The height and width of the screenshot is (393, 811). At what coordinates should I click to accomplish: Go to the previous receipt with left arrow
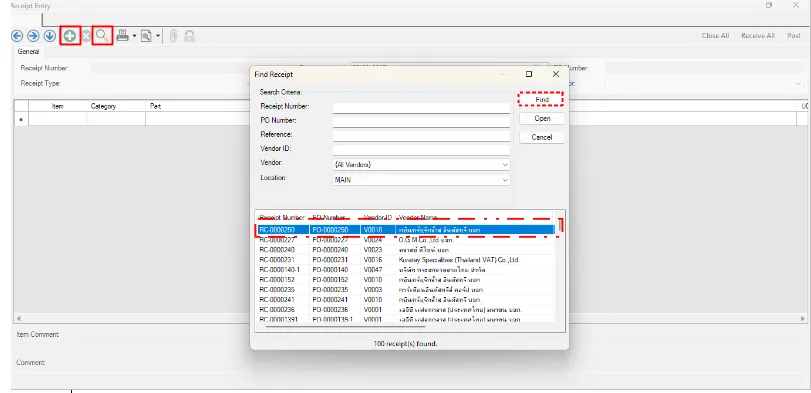pos(17,36)
